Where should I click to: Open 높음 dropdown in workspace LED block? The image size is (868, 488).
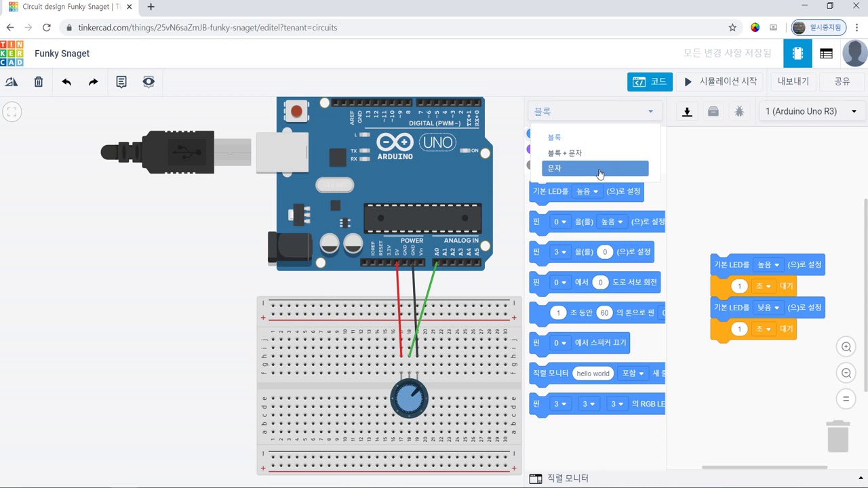768,264
